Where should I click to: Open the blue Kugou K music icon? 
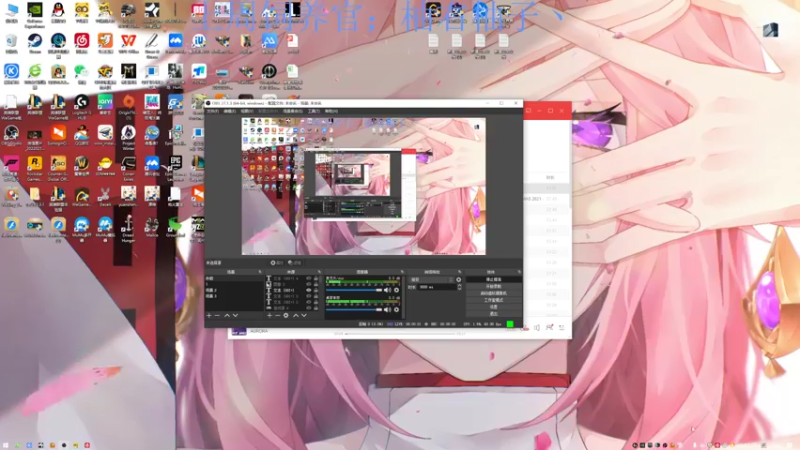(11, 72)
